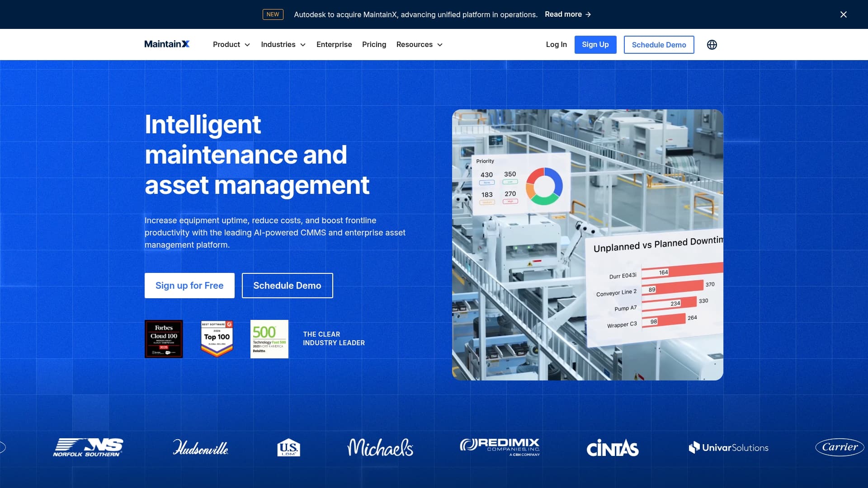The height and width of the screenshot is (488, 868).
Task: Click the Durr E043i label
Action: (623, 276)
